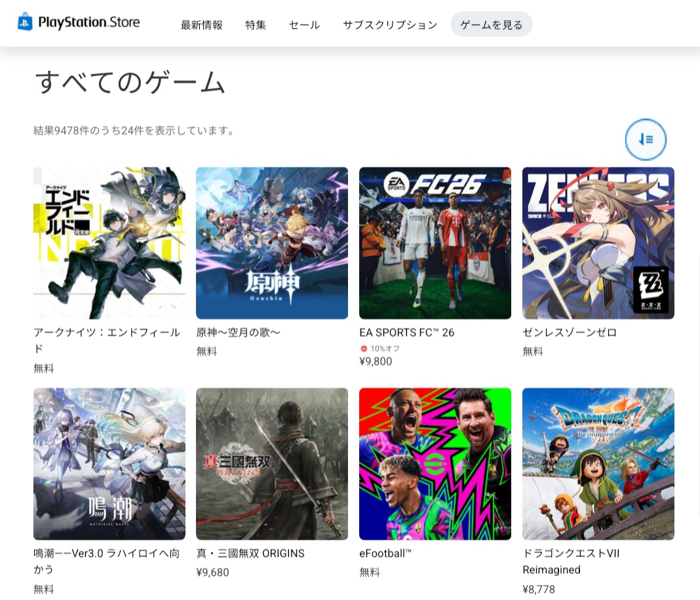Open the 真・三國無双 ORIGINS cover image
This screenshot has width=700, height=600.
point(272,464)
